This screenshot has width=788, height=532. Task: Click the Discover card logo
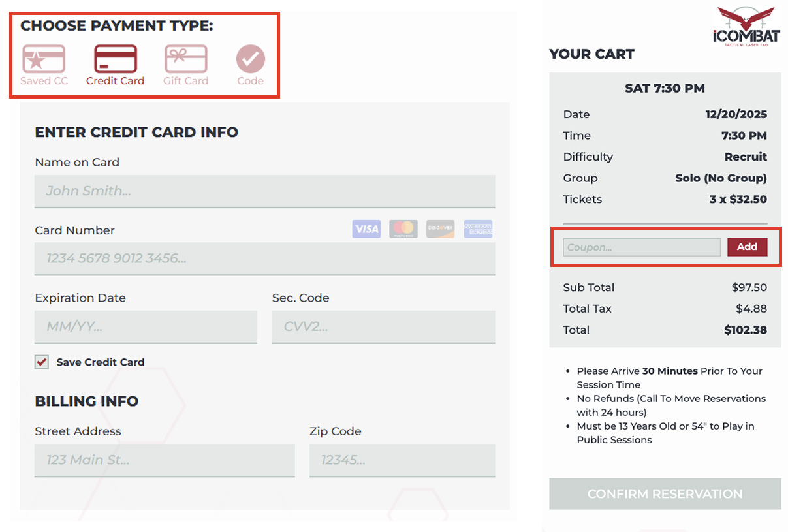(440, 228)
